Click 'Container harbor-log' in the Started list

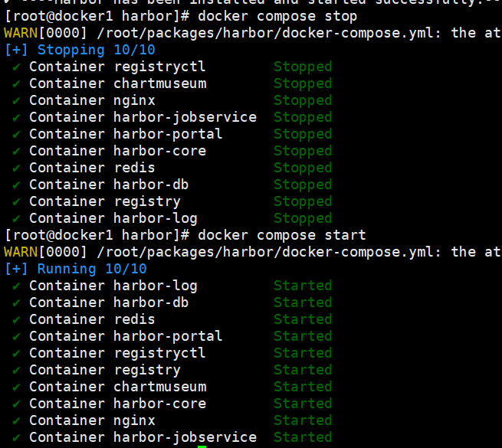pyautogui.click(x=113, y=286)
